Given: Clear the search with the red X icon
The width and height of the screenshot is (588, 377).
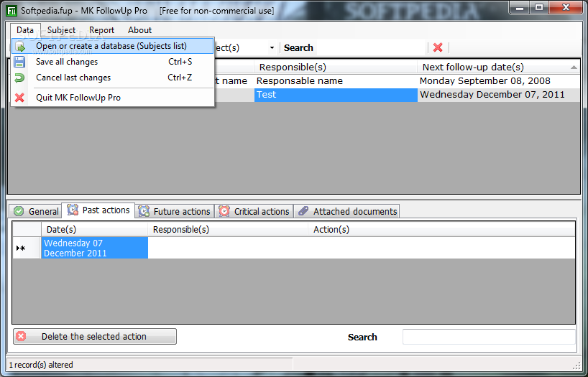Looking at the screenshot, I should coord(438,47).
